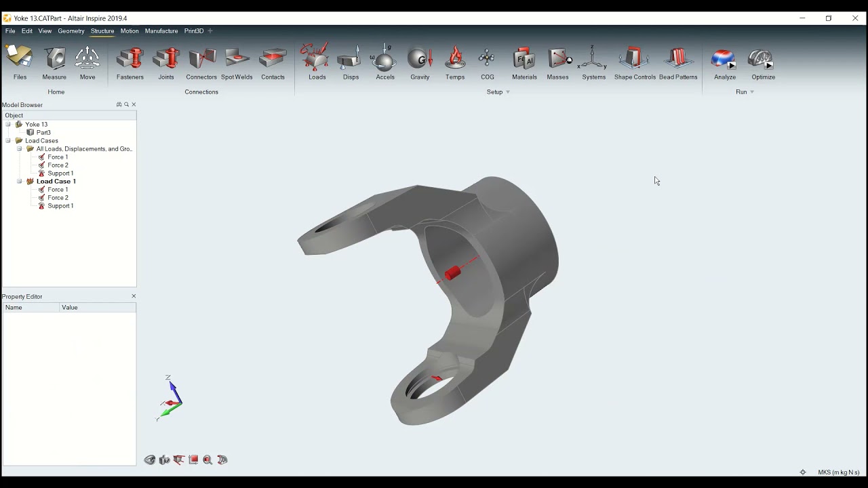Select the Disps displacement tool
The image size is (868, 488).
pos(351,62)
